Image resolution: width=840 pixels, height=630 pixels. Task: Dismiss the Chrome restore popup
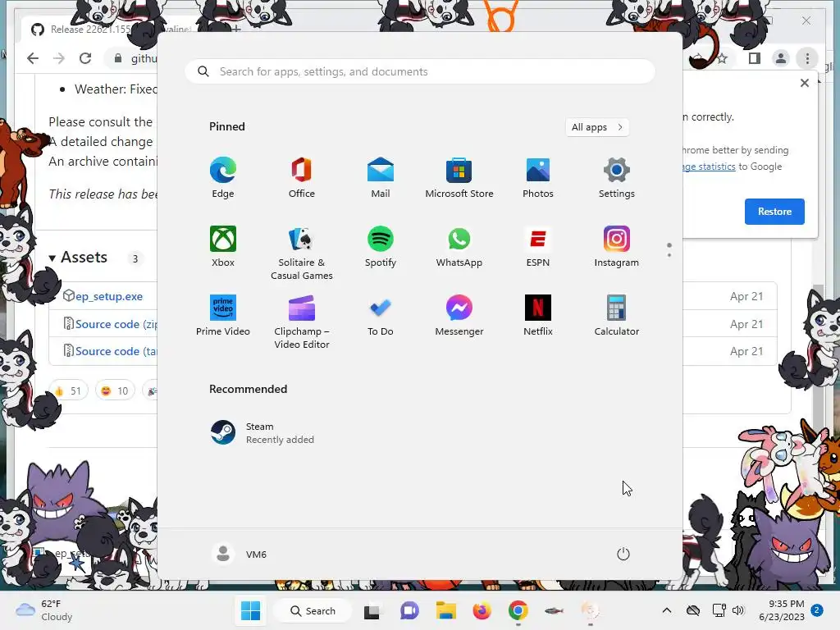(804, 83)
